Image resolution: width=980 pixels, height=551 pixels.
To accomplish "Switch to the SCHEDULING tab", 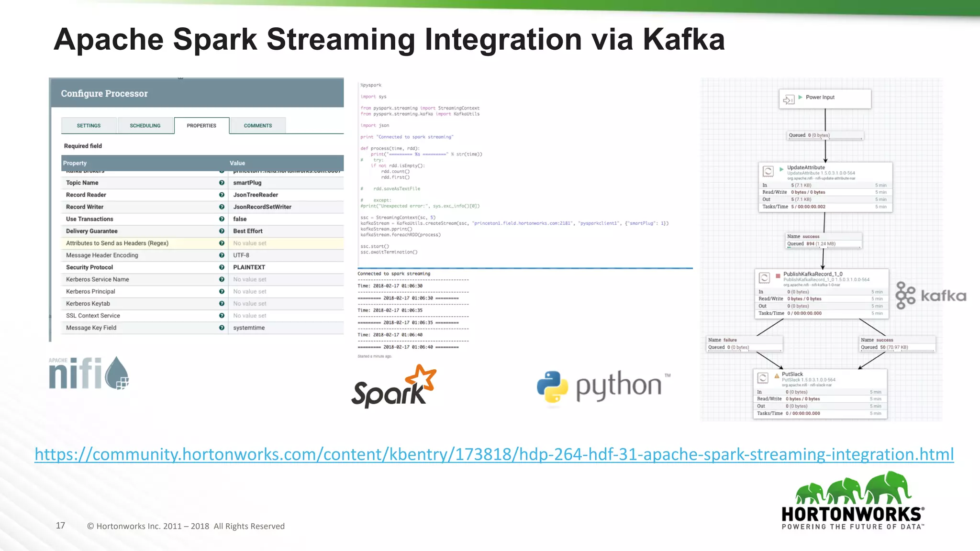I will tap(145, 125).
